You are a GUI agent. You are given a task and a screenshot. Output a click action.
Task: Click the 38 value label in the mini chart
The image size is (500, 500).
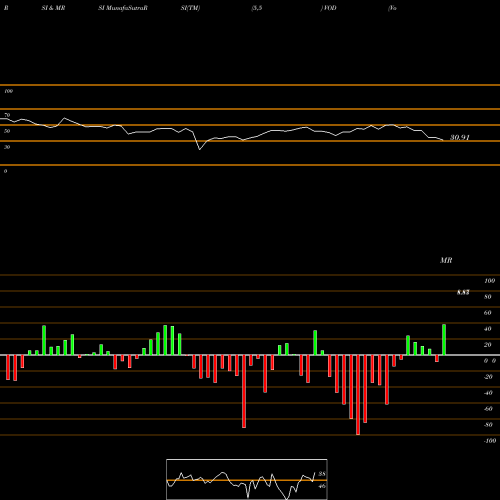coord(322,474)
